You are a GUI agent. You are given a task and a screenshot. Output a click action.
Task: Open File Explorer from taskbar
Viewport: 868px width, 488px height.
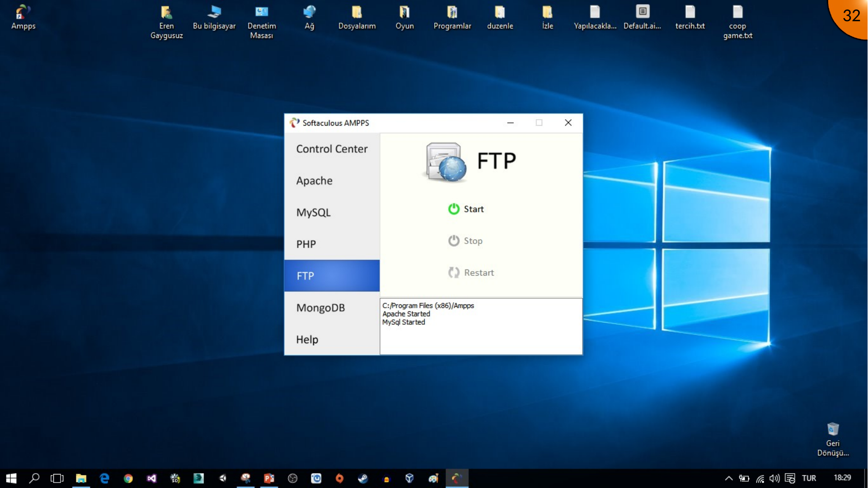tap(81, 478)
